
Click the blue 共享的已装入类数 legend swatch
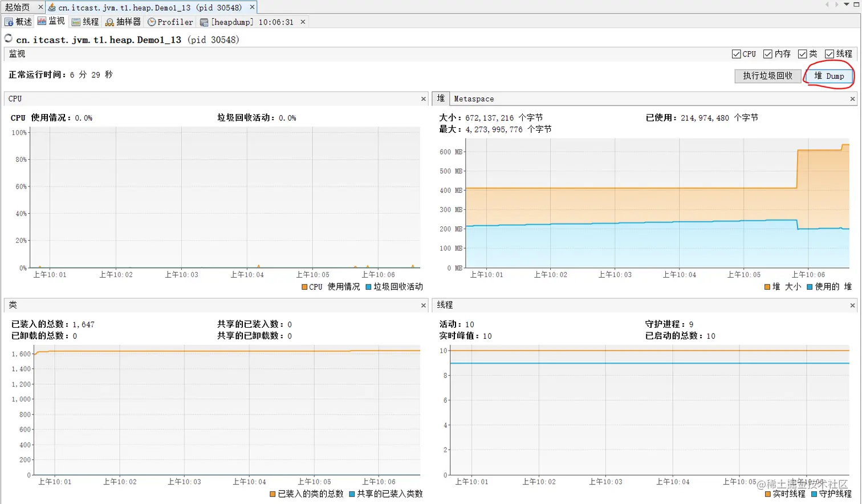coord(352,494)
